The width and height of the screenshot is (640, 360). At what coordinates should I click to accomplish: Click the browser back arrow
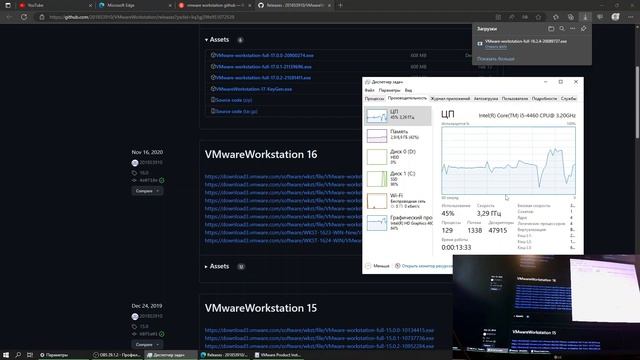tap(9, 17)
